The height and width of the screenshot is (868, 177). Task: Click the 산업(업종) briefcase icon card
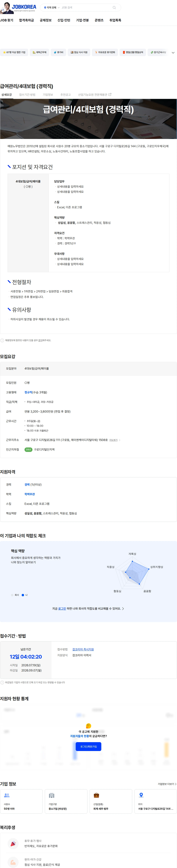click(111, 801)
